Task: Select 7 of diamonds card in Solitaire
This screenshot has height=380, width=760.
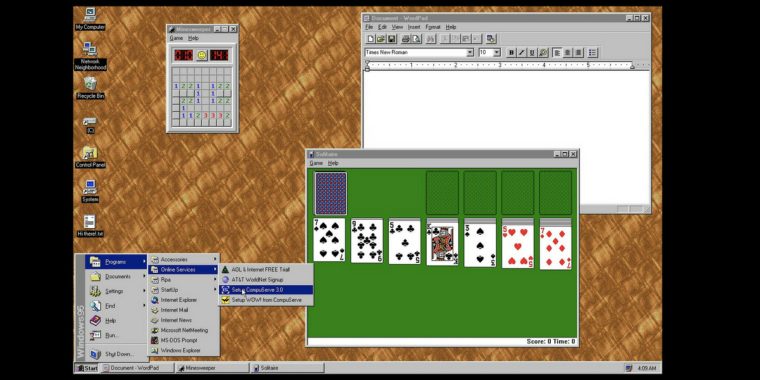Action: pos(555,248)
